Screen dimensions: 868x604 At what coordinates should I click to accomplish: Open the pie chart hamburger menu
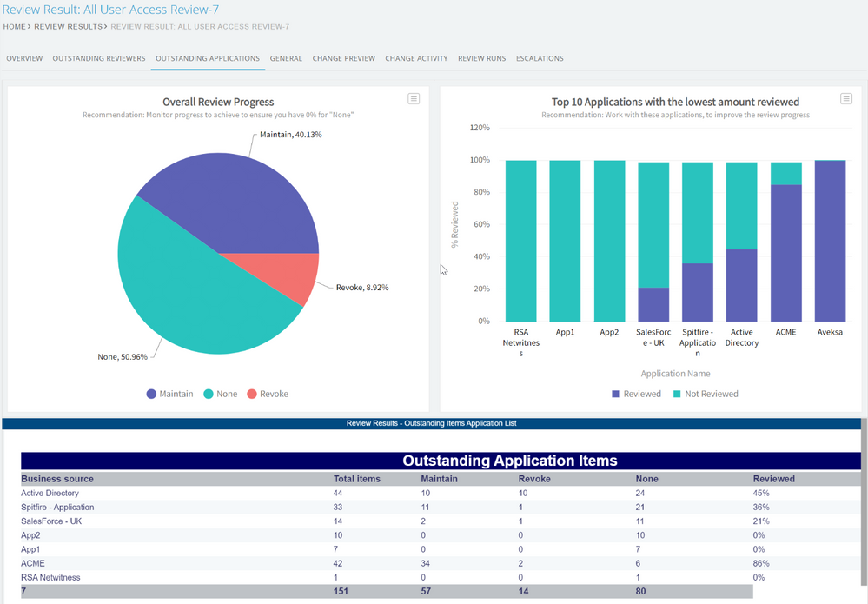(414, 99)
